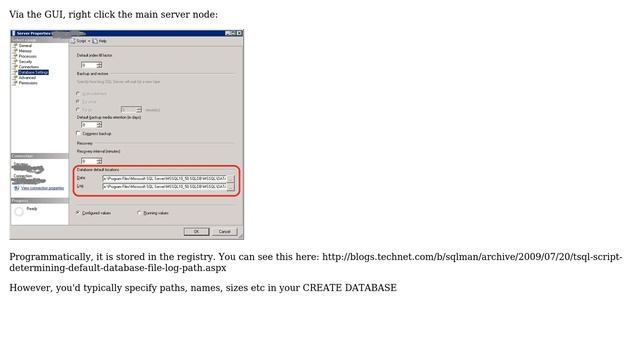
Task: Close the Server Properties dialog window
Action: [x=239, y=33]
